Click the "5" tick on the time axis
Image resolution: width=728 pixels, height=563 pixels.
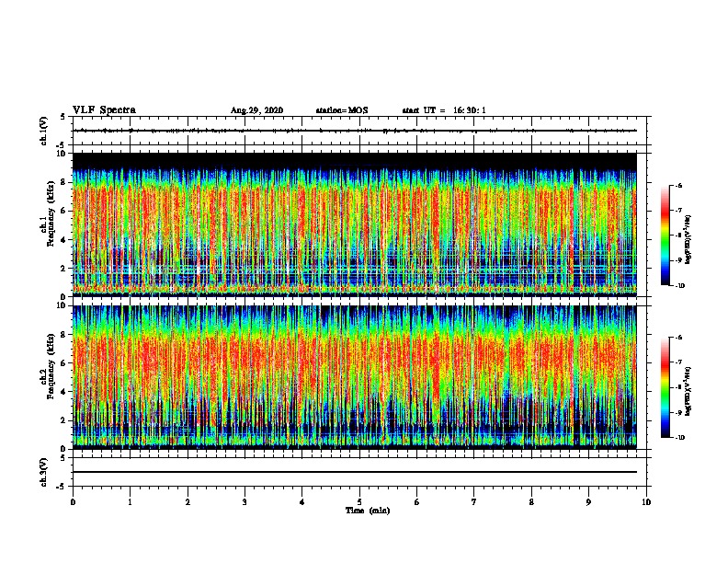[359, 502]
